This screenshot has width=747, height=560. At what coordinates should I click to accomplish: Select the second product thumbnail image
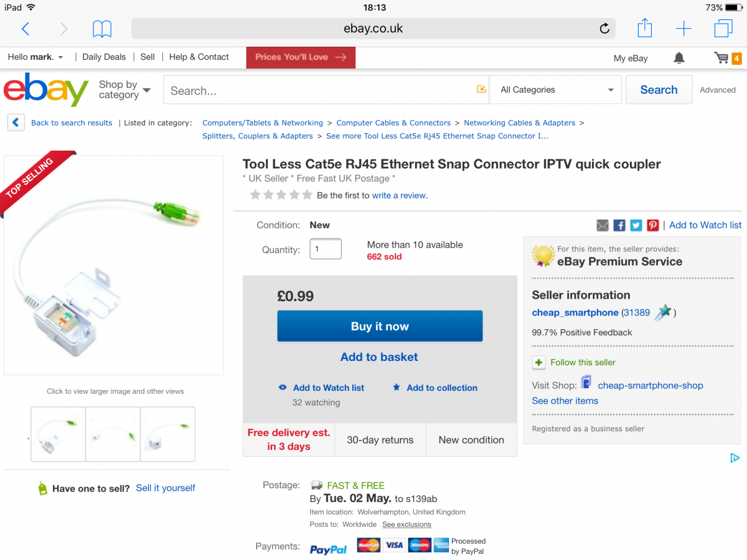113,434
